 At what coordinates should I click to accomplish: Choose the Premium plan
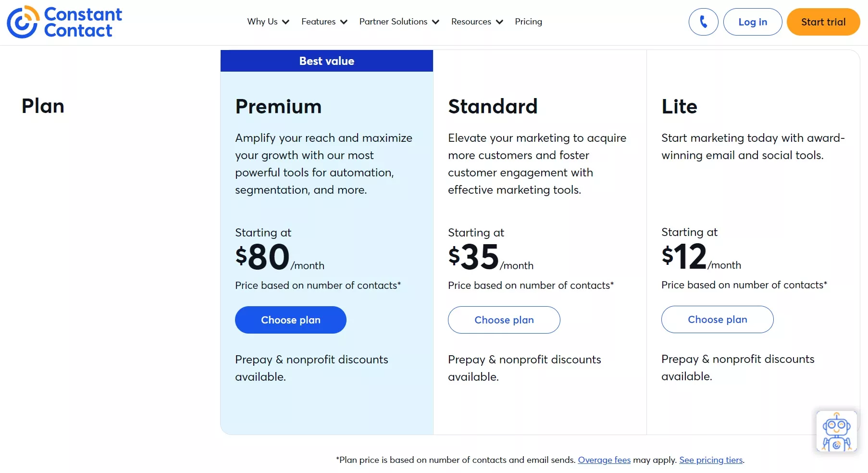pos(290,320)
